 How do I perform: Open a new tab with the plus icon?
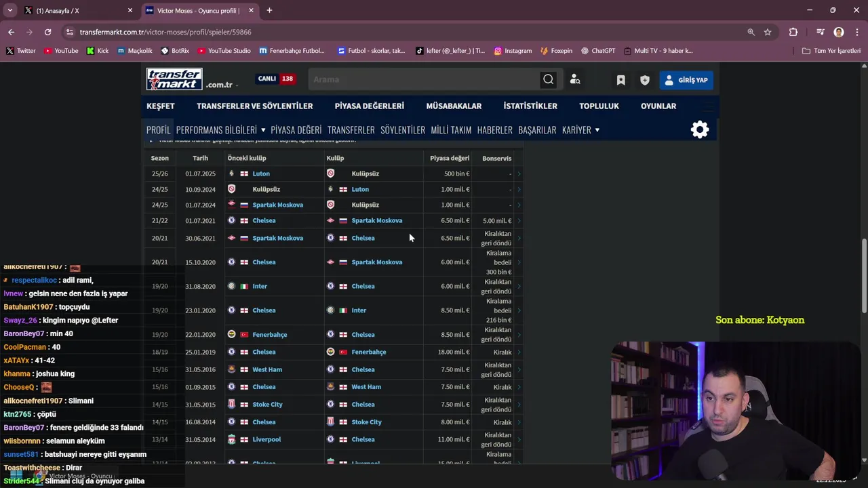click(x=269, y=10)
